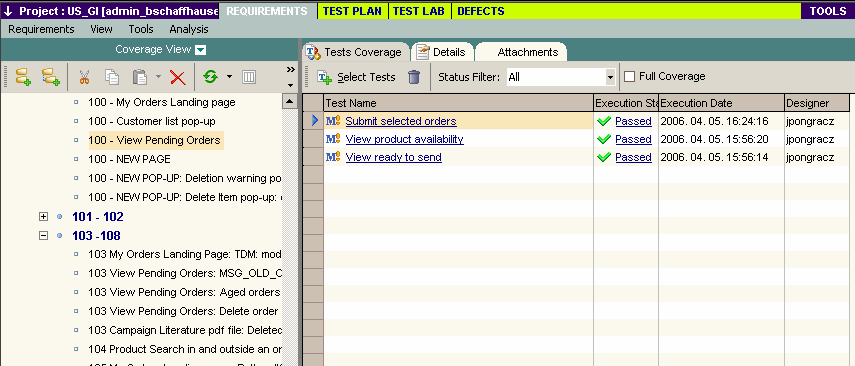Select 103 Campaign Literature pdf file requirement
Viewport: 855px width, 366px height.
(185, 330)
